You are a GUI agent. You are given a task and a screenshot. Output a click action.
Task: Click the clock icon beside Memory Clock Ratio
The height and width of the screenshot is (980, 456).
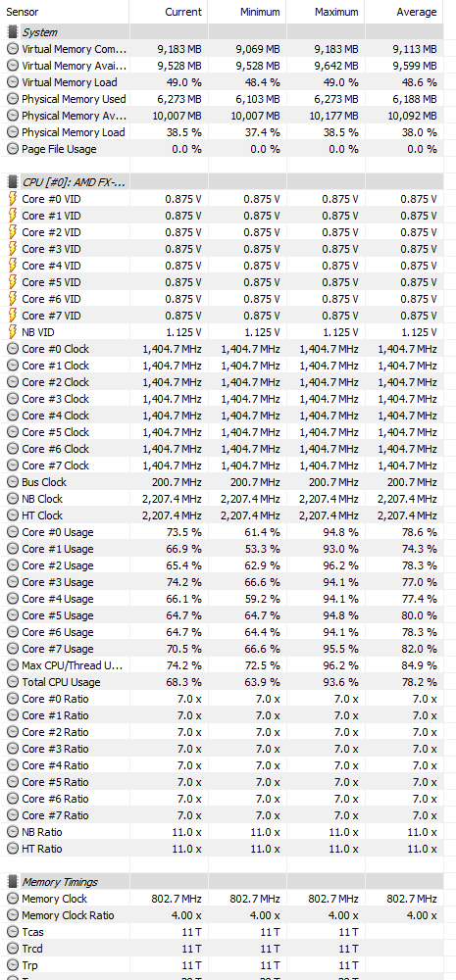[x=13, y=915]
